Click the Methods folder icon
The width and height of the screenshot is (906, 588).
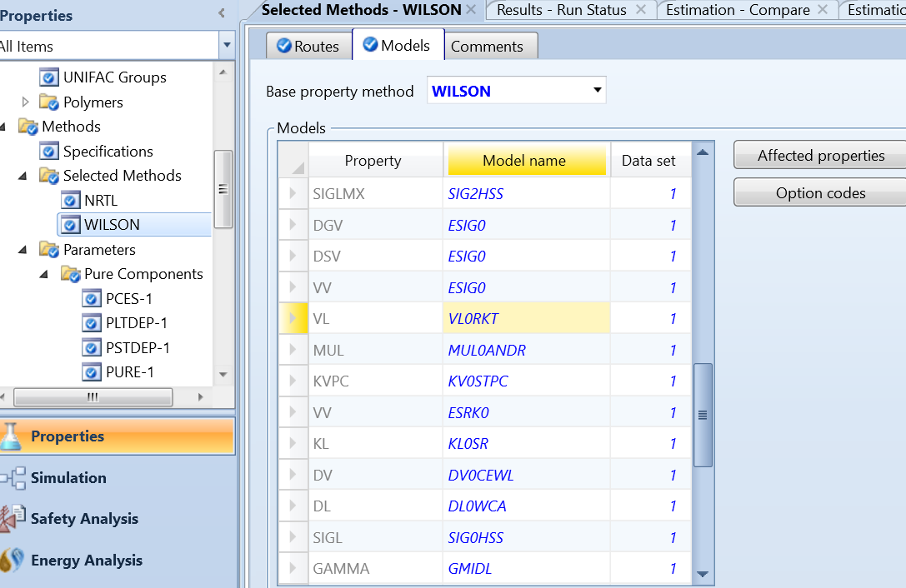click(28, 127)
